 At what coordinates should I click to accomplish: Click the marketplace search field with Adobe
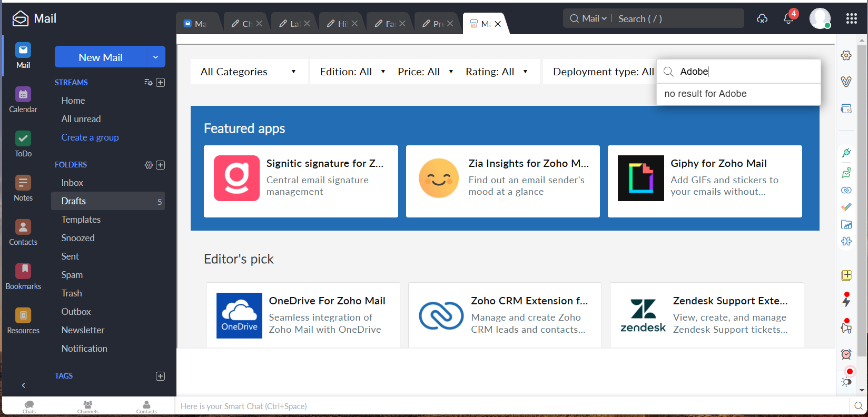pos(738,72)
